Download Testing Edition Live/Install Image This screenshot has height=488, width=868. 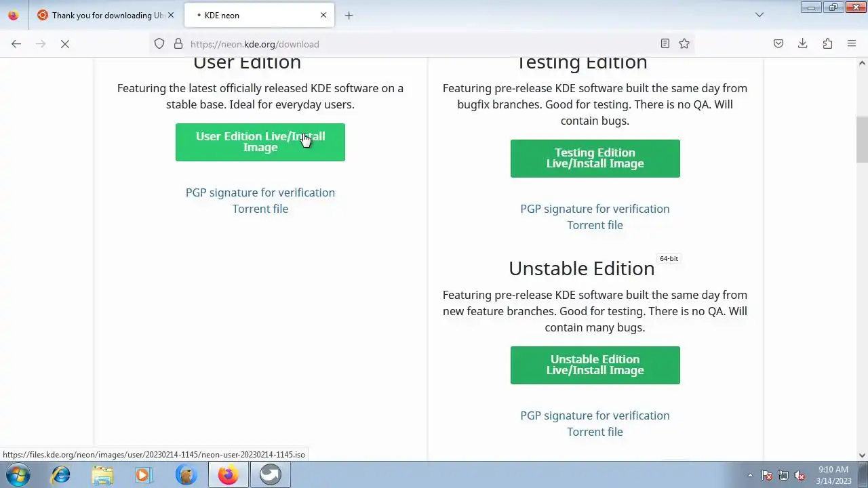[595, 159]
